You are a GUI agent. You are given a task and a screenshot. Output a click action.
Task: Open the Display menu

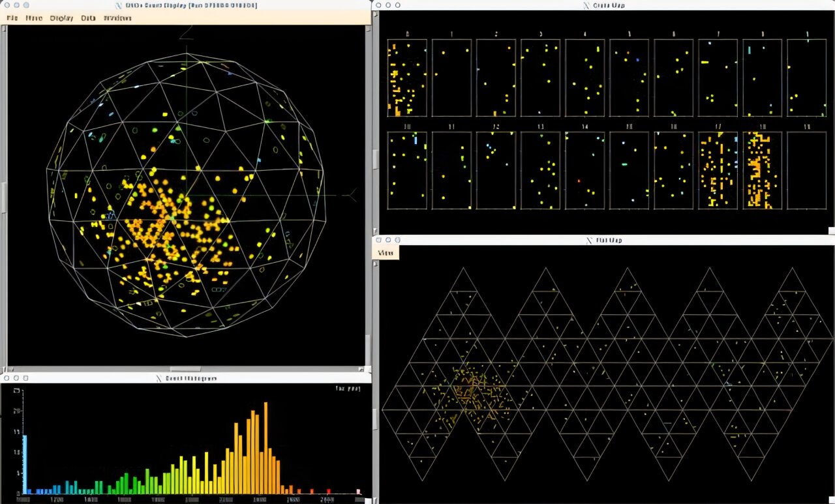61,18
